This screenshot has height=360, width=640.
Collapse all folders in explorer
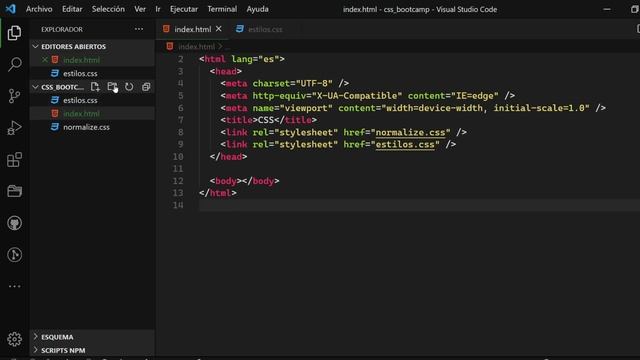point(146,87)
